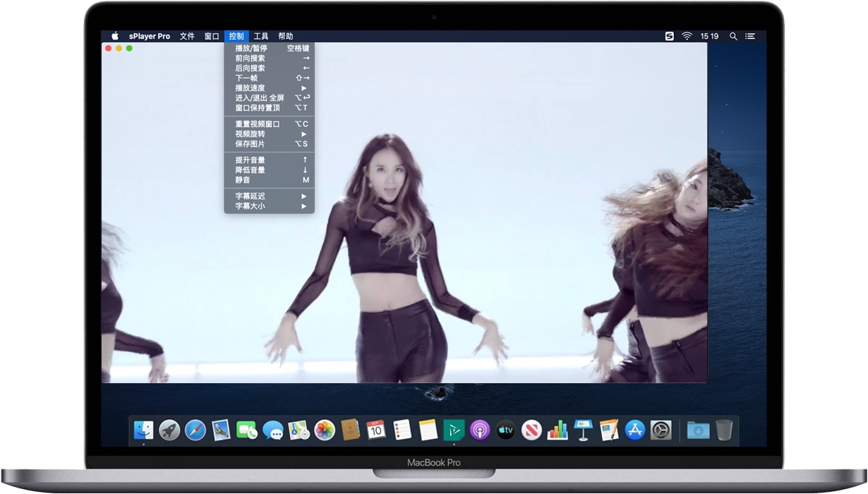
Task: Launch Safari from the dock
Action: [195, 430]
